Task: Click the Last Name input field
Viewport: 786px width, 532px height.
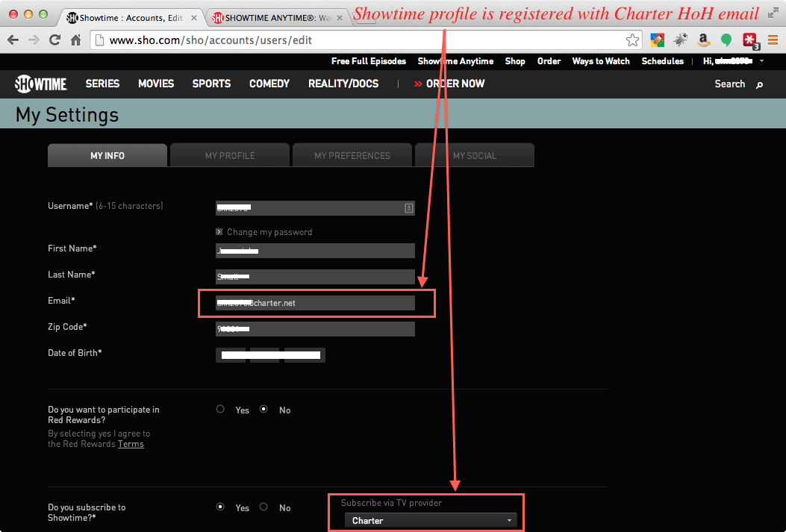Action: 315,277
